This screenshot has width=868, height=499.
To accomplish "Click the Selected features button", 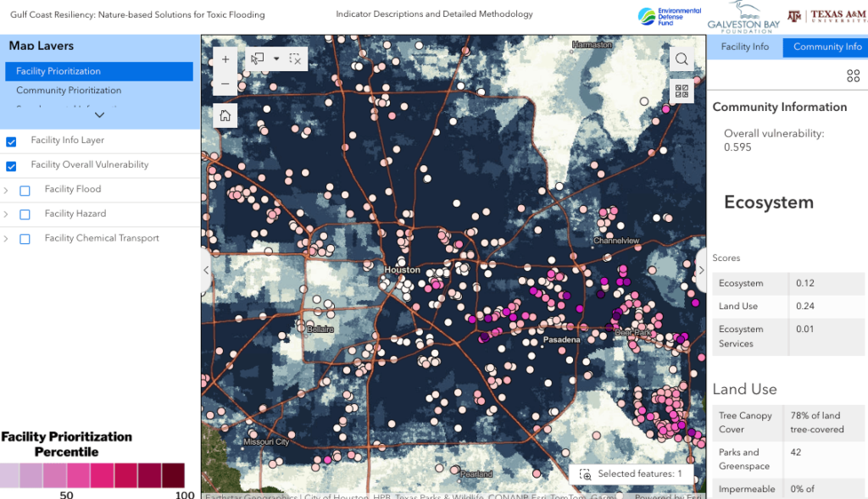I will click(x=632, y=474).
